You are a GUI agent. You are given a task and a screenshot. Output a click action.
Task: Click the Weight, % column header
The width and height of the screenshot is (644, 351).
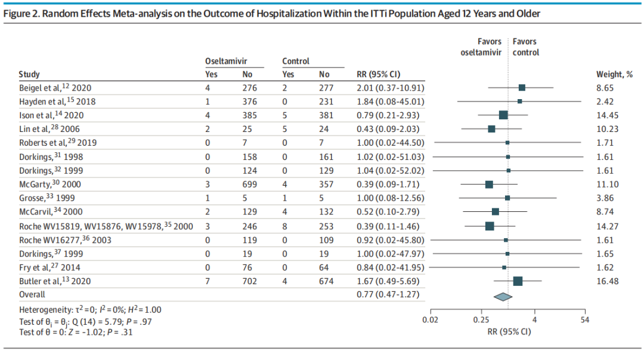click(614, 75)
